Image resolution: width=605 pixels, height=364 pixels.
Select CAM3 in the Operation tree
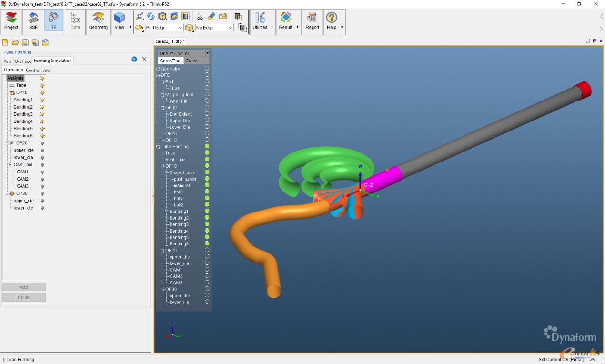click(22, 186)
